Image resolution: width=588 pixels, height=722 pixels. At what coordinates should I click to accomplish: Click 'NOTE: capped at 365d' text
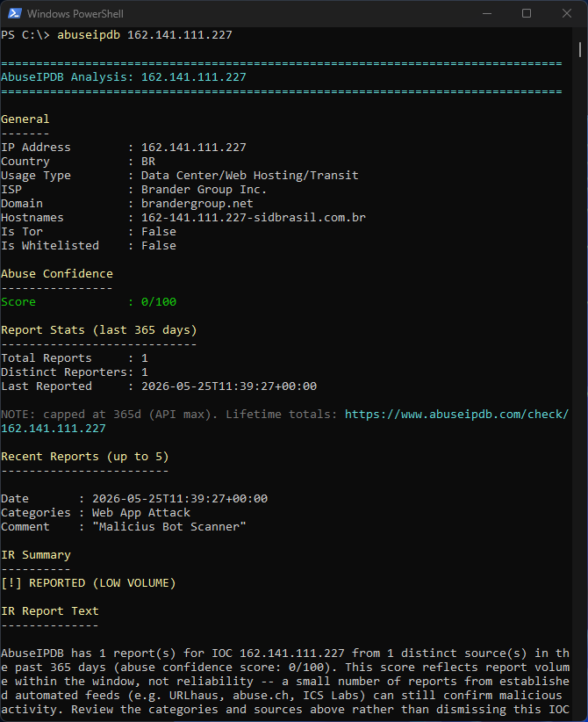click(71, 415)
